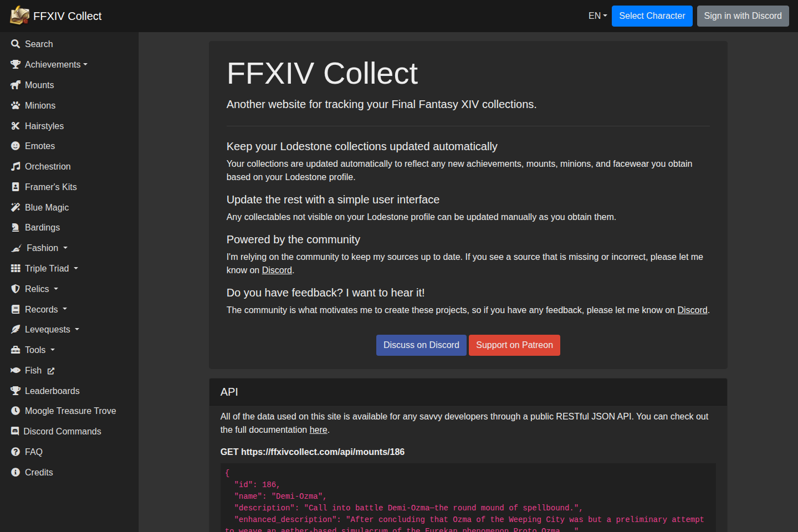Open the Moogle Treasure Trove clock icon
Image resolution: width=798 pixels, height=532 pixels.
[x=16, y=411]
